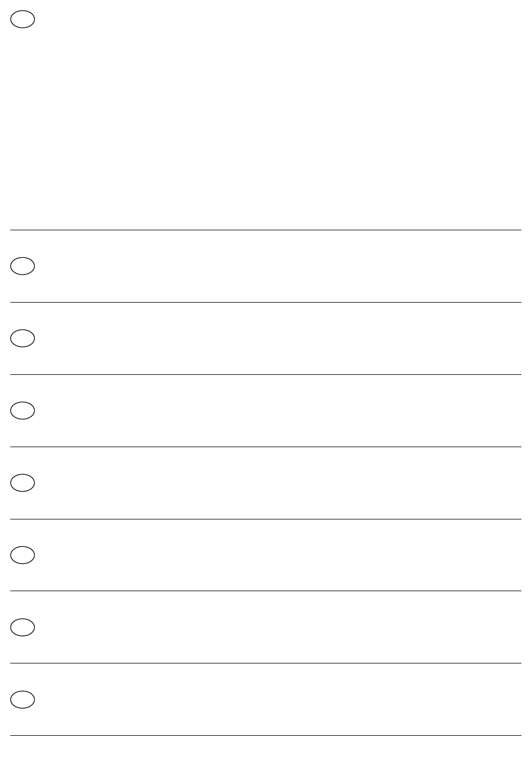Click the divider line below second oval

click(x=265, y=302)
